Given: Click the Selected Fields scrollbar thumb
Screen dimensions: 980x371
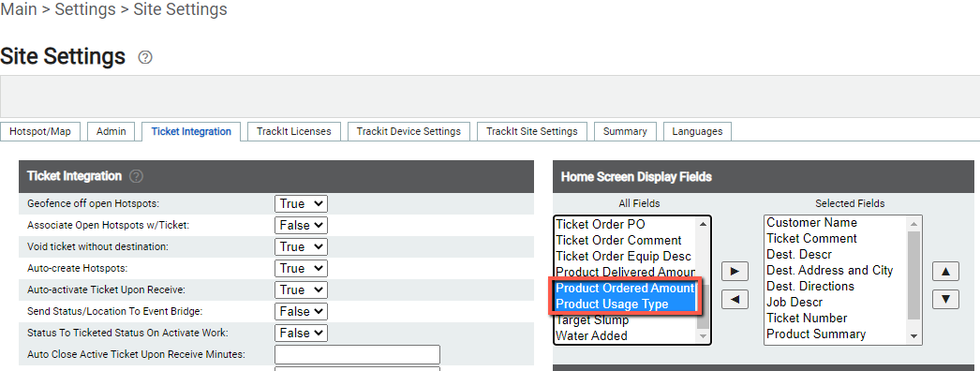Looking at the screenshot, I should 913,275.
